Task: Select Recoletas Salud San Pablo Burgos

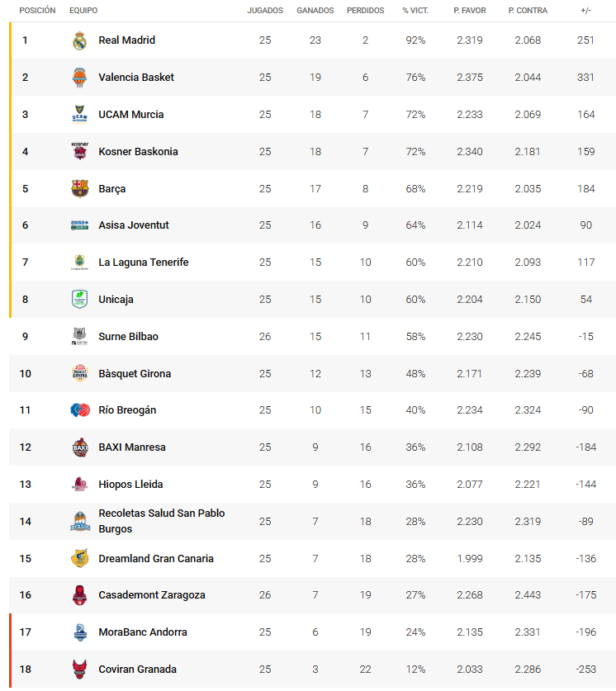Action: tap(161, 521)
